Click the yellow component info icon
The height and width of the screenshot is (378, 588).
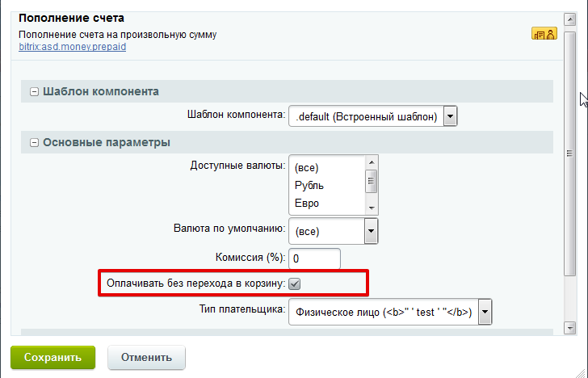click(544, 34)
